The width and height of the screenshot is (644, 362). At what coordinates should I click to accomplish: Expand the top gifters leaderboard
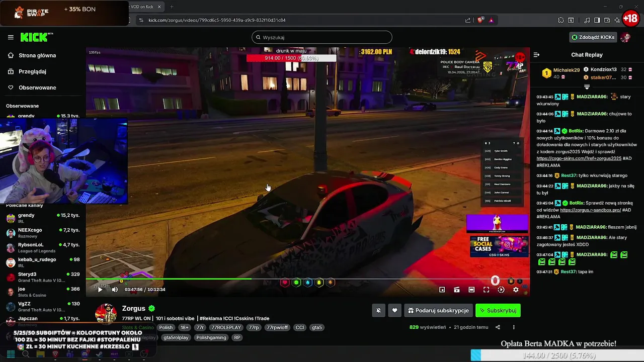pyautogui.click(x=587, y=86)
